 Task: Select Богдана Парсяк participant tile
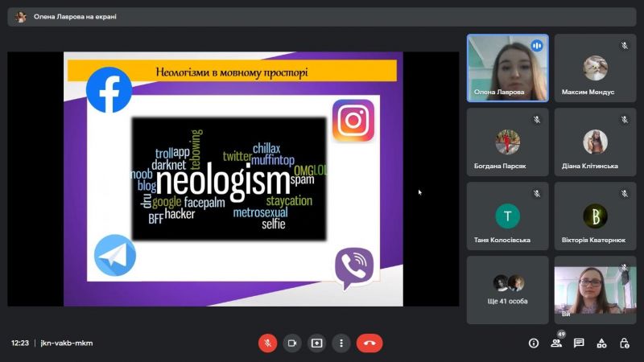[508, 142]
